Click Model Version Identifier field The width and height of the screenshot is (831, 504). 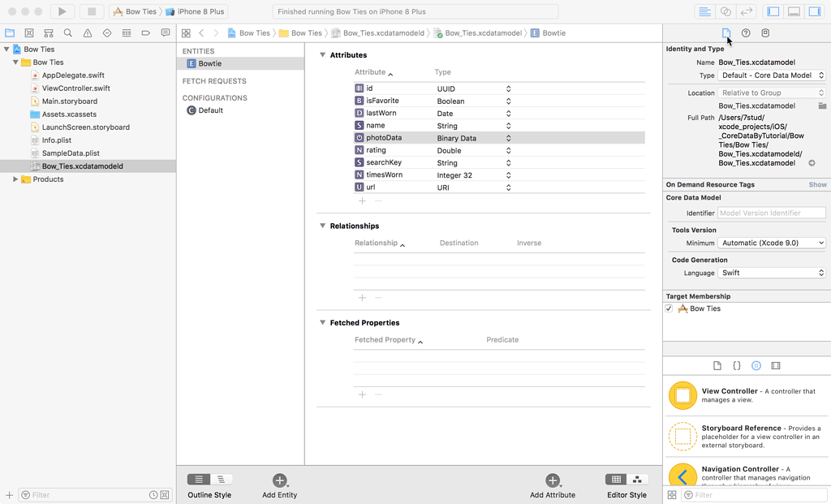(772, 213)
